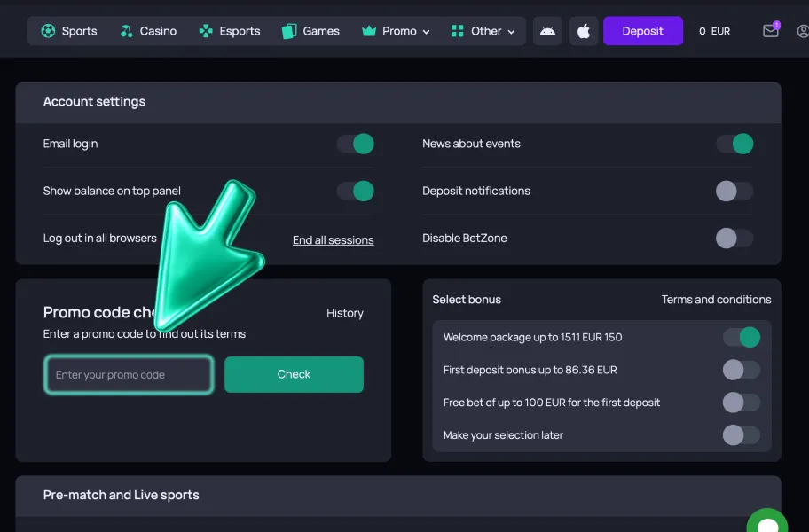Enable Deposit notifications

tap(734, 191)
